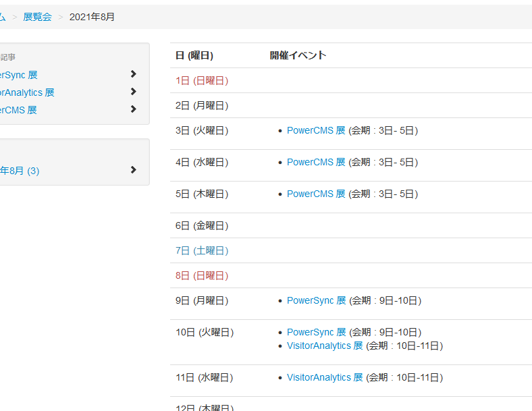The width and height of the screenshot is (532, 411).
Task: Open PowerSync 展 link in 10日 (火曜日) row
Action: [x=316, y=332]
